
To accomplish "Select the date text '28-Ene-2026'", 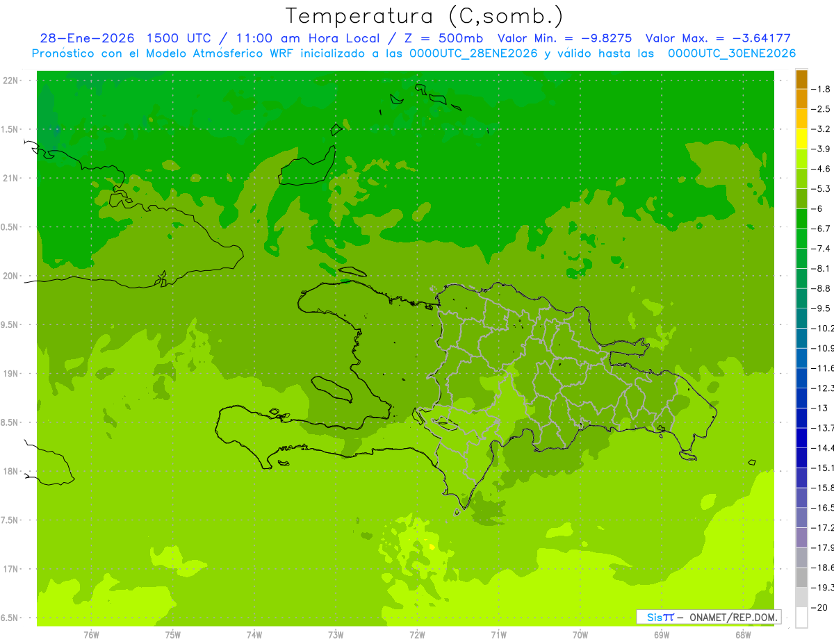I will click(x=87, y=38).
